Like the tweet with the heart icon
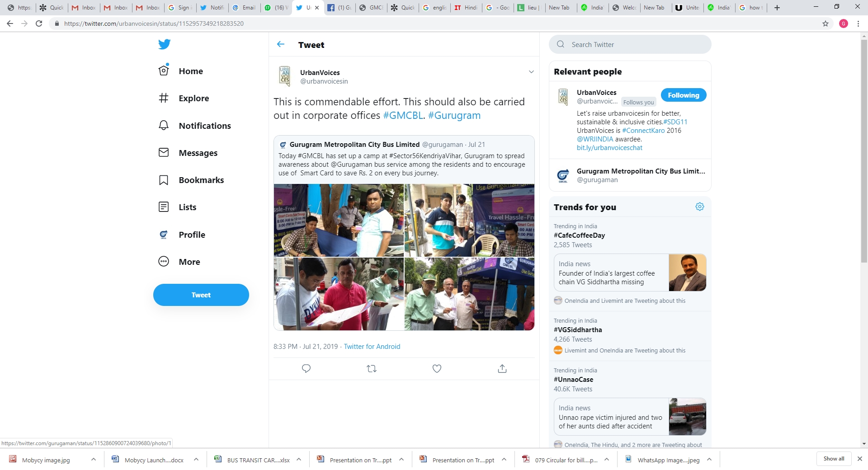Image resolution: width=868 pixels, height=470 pixels. (x=437, y=369)
